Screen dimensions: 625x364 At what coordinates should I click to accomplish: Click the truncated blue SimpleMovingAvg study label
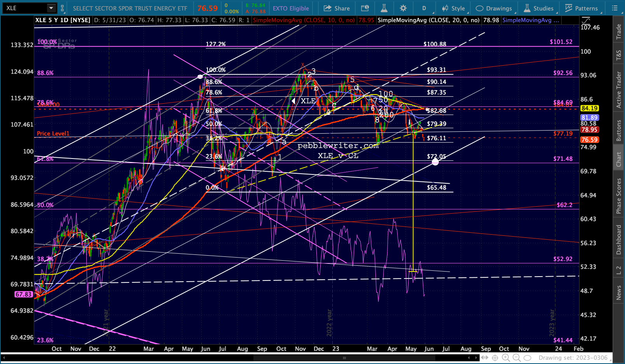(x=531, y=20)
